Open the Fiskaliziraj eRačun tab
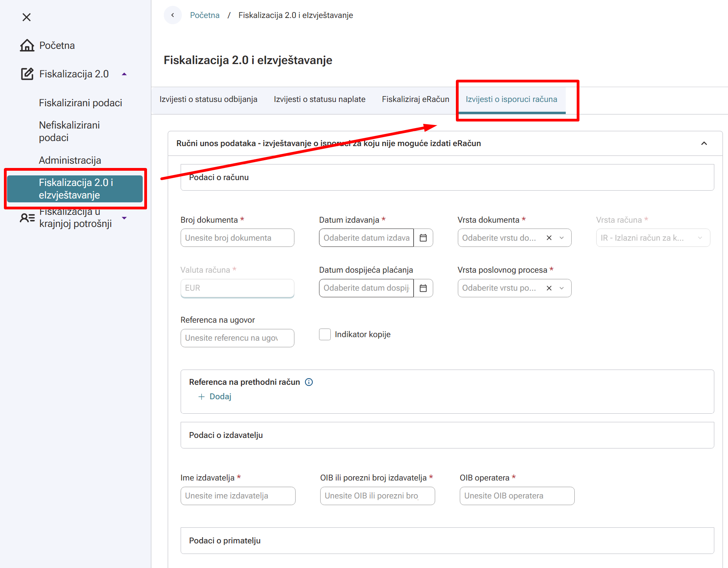This screenshot has width=728, height=568. pyautogui.click(x=415, y=99)
